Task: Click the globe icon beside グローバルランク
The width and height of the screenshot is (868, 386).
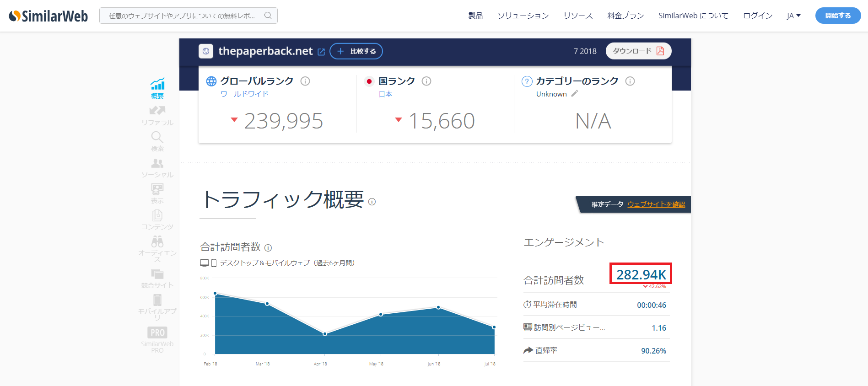Action: click(x=211, y=81)
